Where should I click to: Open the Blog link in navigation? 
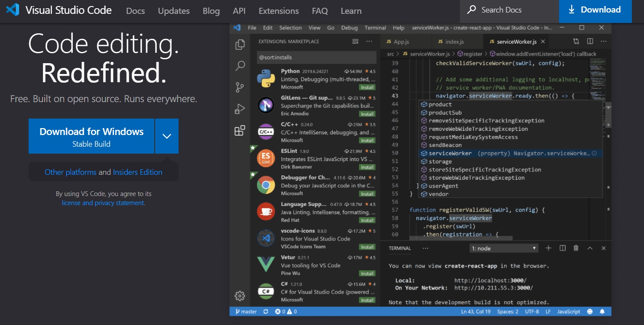click(x=211, y=11)
